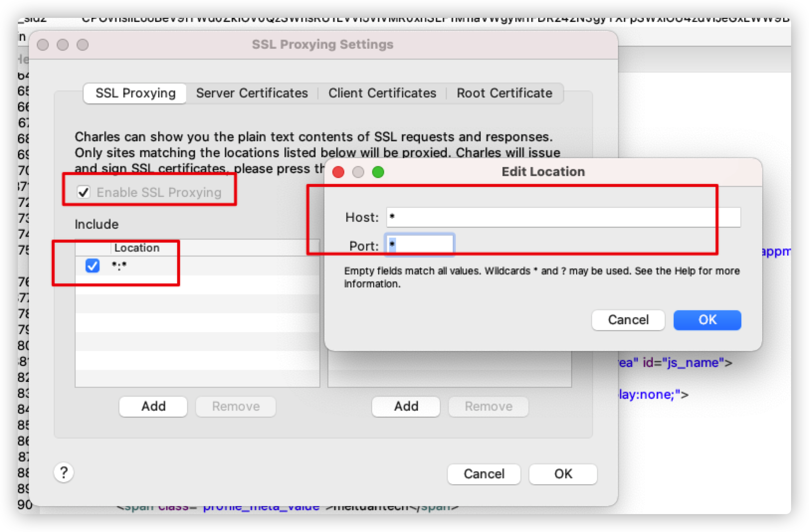Add a new Exclude location
This screenshot has width=809, height=532.
click(x=406, y=406)
